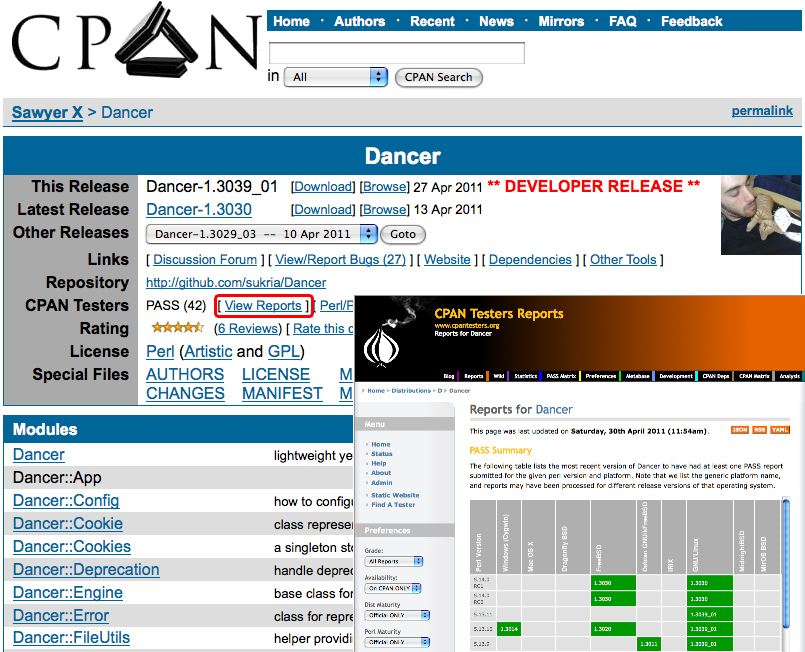This screenshot has height=652, width=805.
Task: Open the JSON feed badge
Action: (740, 430)
